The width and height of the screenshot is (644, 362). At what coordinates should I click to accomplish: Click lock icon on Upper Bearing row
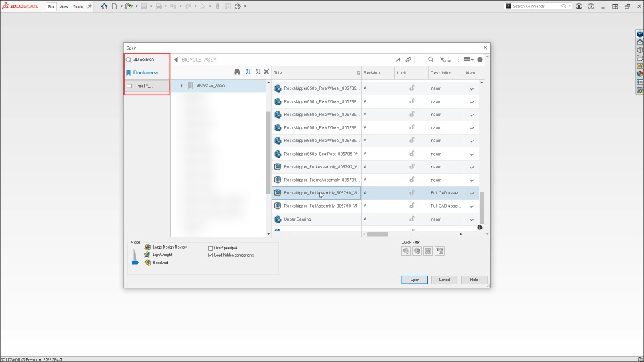[411, 219]
